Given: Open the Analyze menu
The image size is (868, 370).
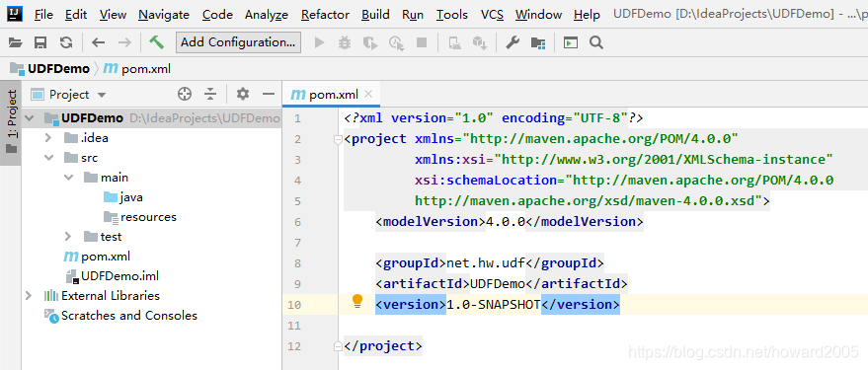Looking at the screenshot, I should point(267,15).
